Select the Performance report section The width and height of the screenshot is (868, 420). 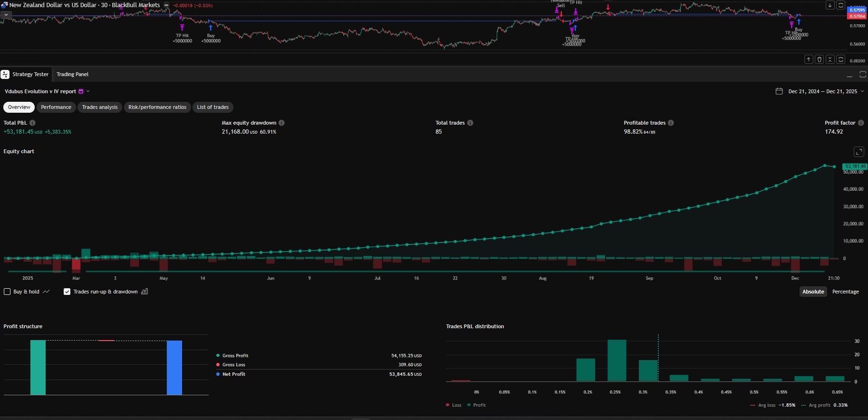56,107
